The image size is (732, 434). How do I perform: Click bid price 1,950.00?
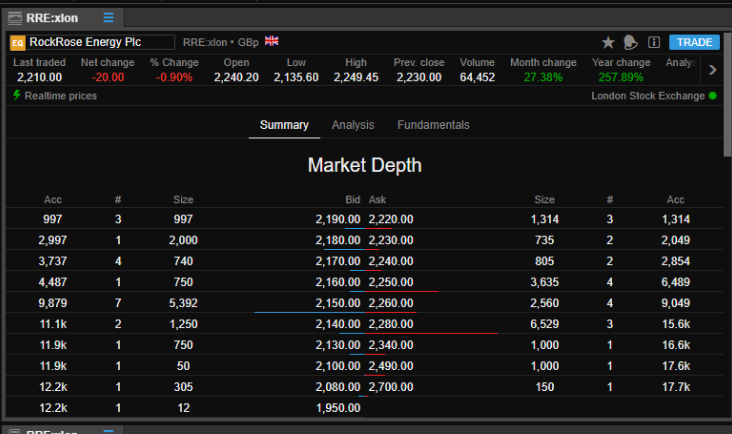click(x=338, y=408)
